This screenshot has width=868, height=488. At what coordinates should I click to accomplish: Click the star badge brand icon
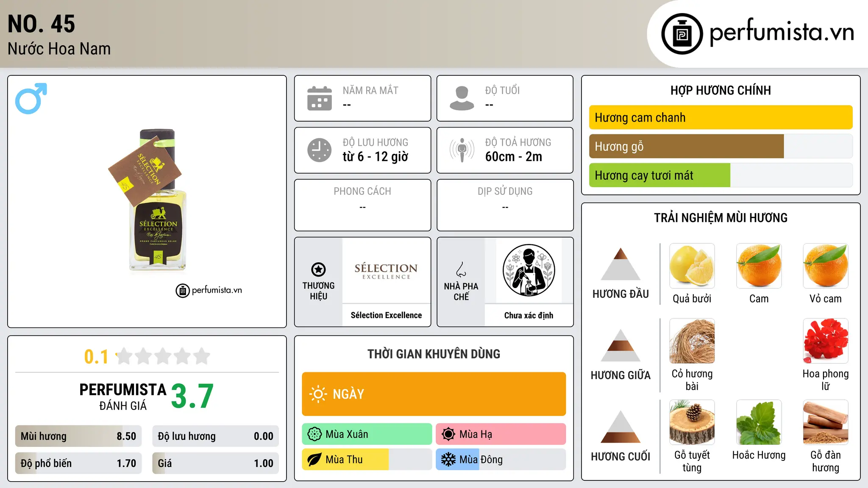pos(318,269)
